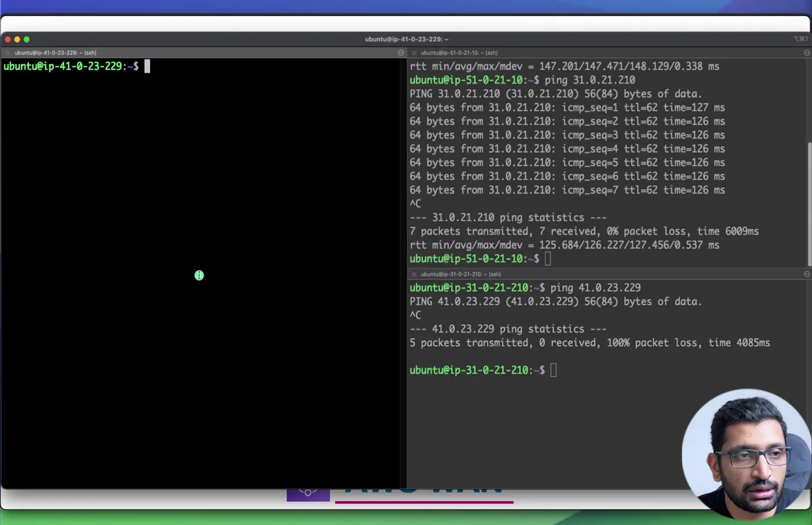Click the '--- 31.0.21.210 ping statistics ---' line
The width and height of the screenshot is (812, 525).
(x=508, y=218)
